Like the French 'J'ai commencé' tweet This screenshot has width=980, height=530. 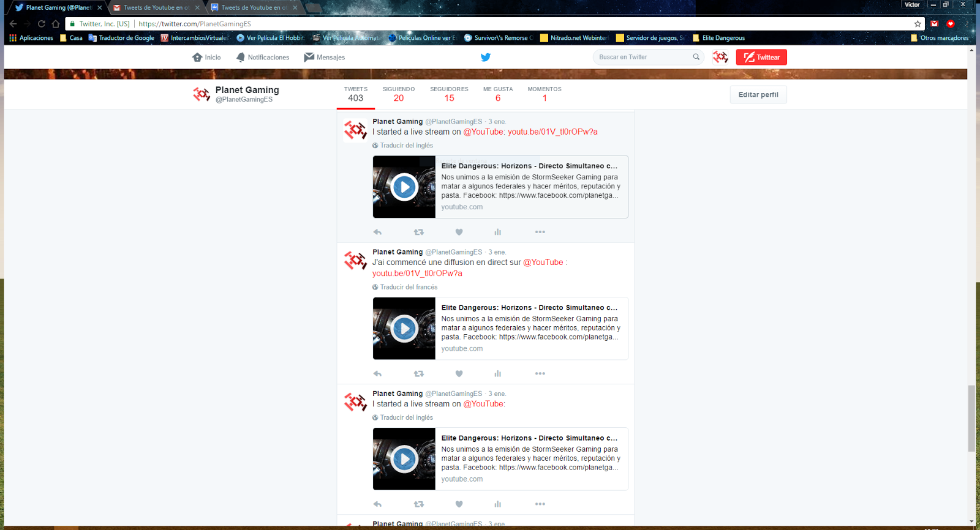pos(459,373)
